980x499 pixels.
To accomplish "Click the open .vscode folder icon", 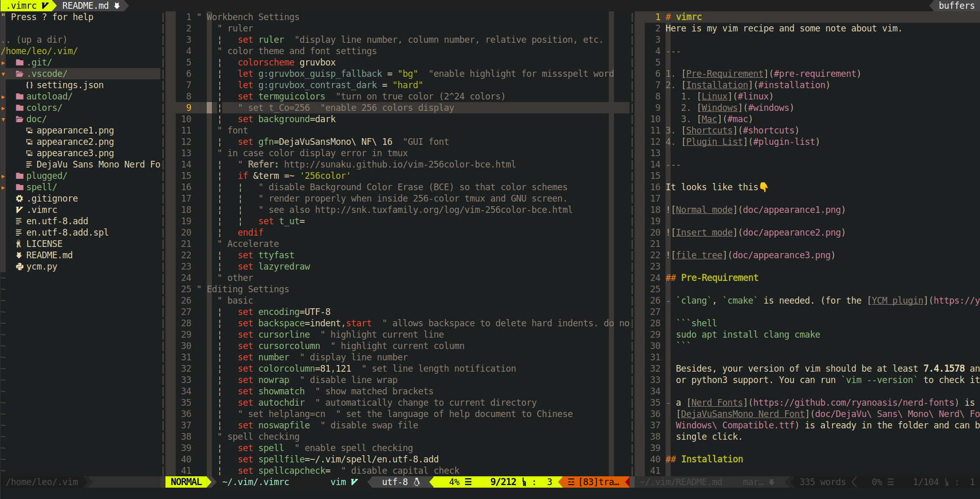I will [20, 74].
